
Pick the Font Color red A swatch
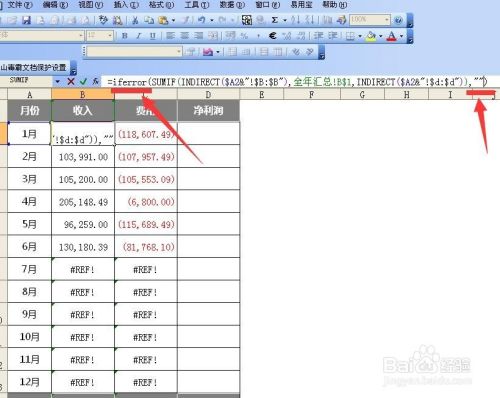pyautogui.click(x=392, y=35)
